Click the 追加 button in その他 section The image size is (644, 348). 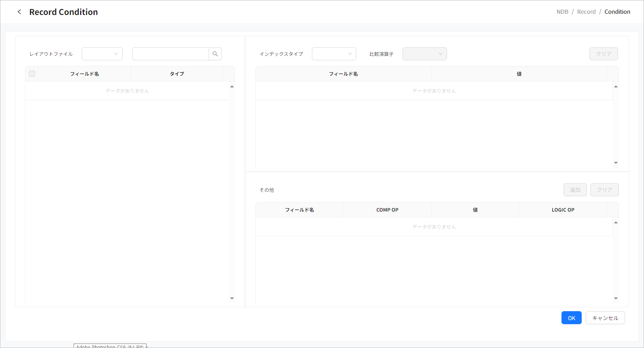pyautogui.click(x=575, y=190)
